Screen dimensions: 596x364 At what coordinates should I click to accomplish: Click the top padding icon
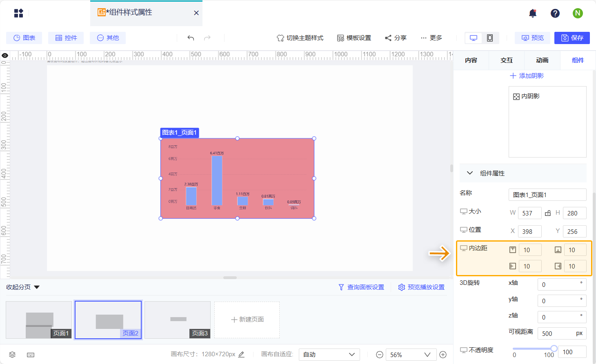click(513, 250)
